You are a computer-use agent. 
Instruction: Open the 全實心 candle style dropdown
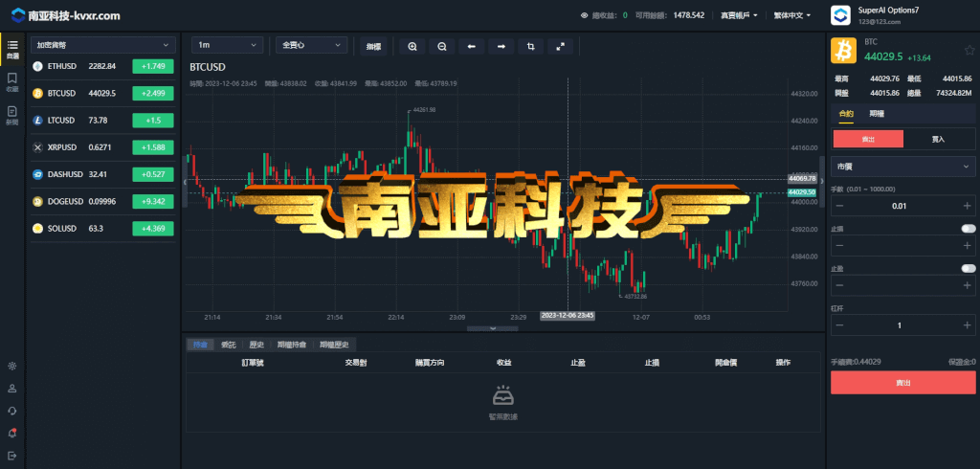pyautogui.click(x=311, y=45)
